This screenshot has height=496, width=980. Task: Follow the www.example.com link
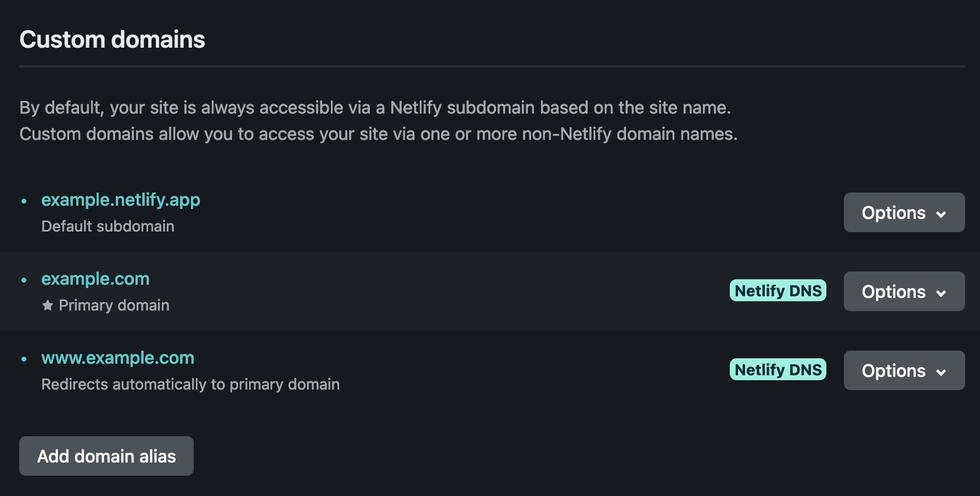pos(118,358)
